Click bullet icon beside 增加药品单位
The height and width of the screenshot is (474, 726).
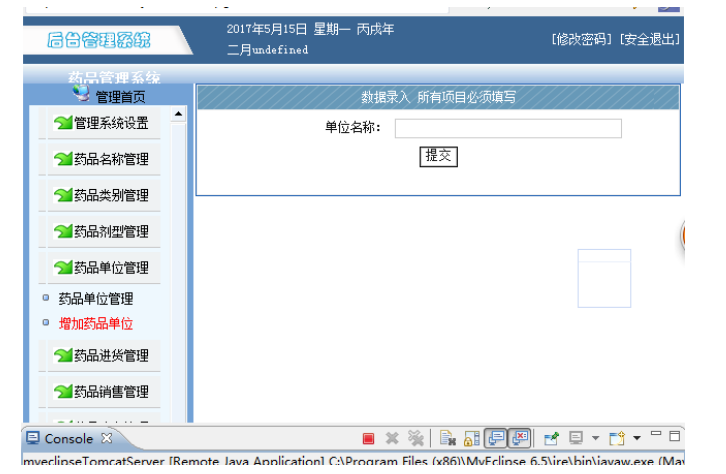point(46,322)
